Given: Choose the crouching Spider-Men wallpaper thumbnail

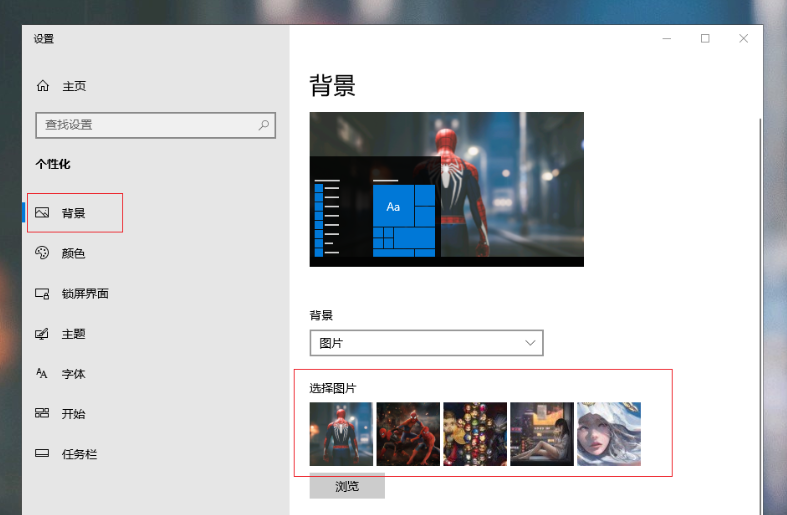Looking at the screenshot, I should coord(408,434).
